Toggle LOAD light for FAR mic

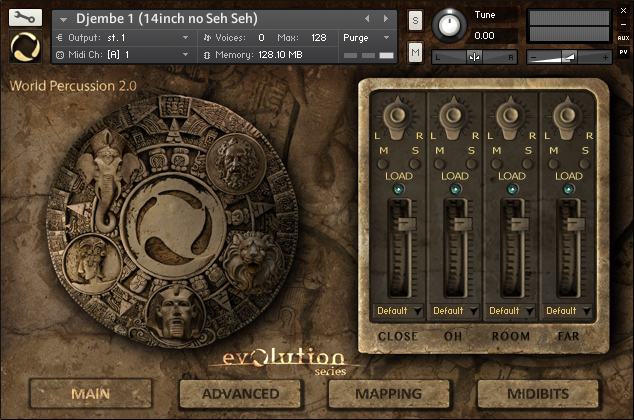point(569,189)
